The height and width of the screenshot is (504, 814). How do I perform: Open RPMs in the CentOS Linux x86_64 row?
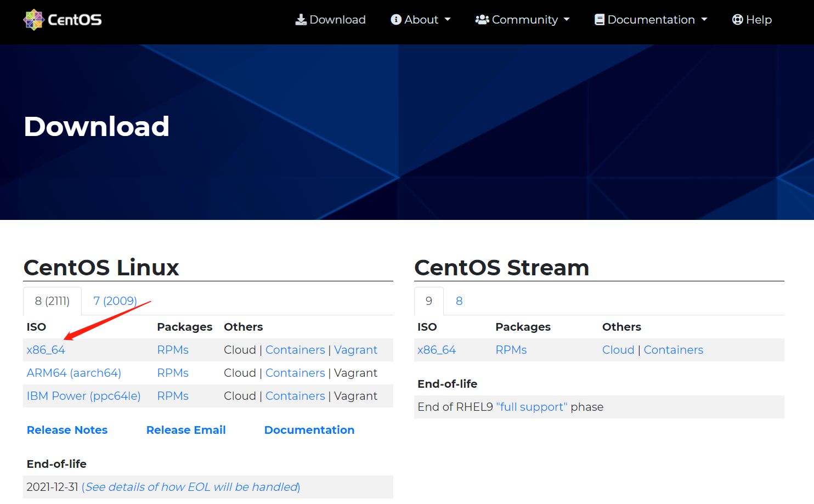point(173,350)
